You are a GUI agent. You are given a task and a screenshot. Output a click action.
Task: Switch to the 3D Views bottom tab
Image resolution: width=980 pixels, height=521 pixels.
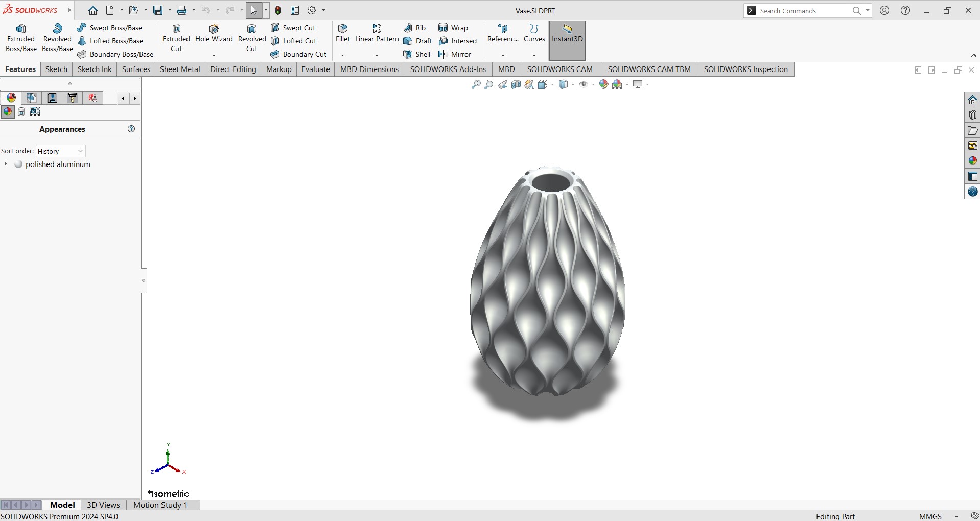[103, 505]
